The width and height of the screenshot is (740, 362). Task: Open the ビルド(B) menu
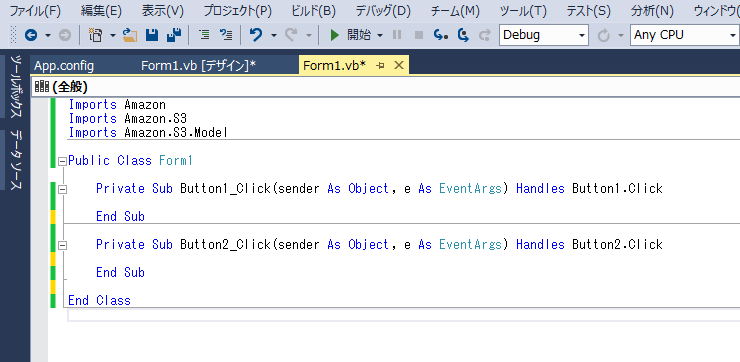pyautogui.click(x=313, y=11)
